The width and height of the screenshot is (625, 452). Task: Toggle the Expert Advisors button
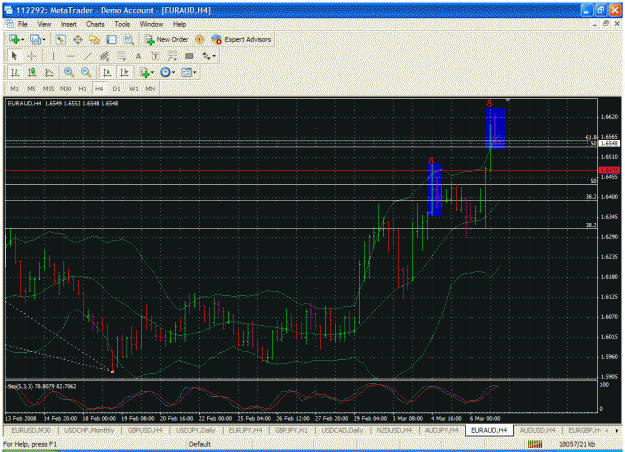pyautogui.click(x=242, y=39)
